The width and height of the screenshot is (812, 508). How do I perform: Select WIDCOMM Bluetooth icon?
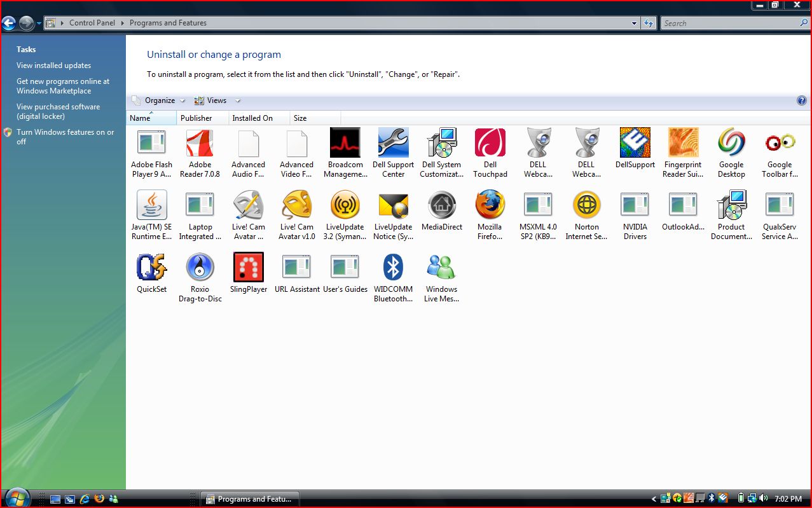(393, 267)
